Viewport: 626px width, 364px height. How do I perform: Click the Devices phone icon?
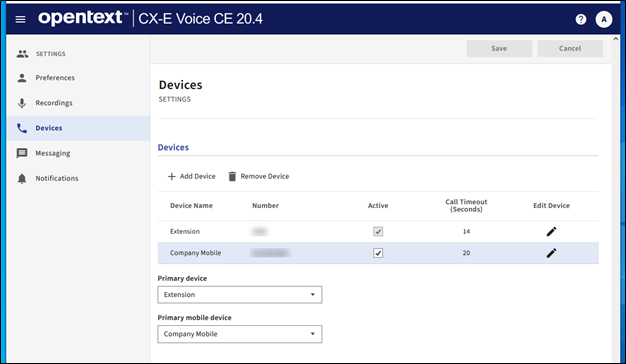pos(22,128)
